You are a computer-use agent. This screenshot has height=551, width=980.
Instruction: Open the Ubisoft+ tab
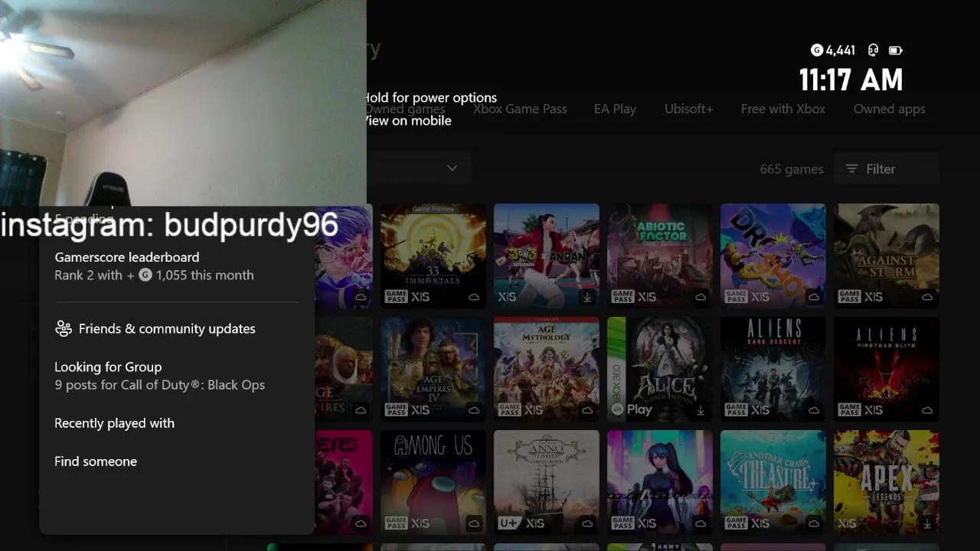click(x=688, y=109)
